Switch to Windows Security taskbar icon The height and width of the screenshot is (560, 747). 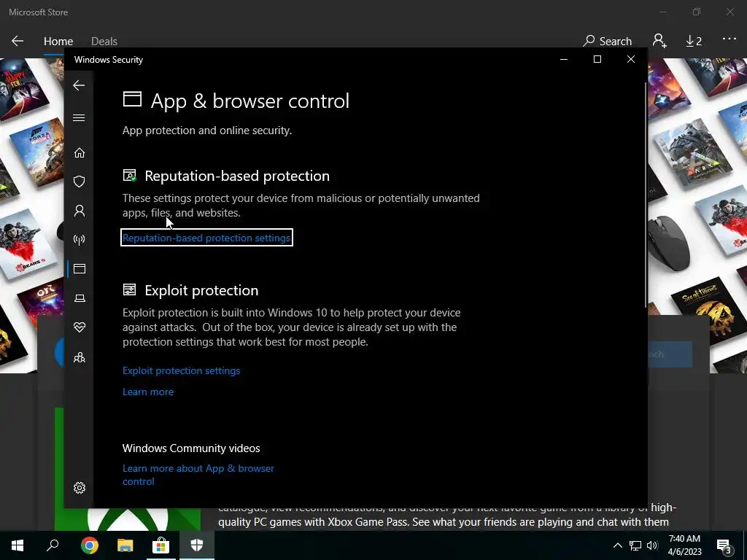197,545
